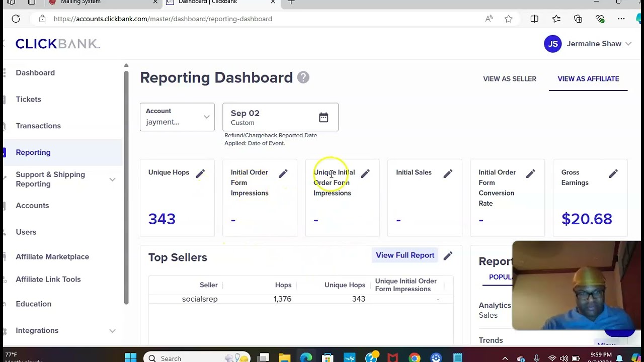The height and width of the screenshot is (362, 644).
Task: Sort by Hops column header
Action: pyautogui.click(x=283, y=285)
